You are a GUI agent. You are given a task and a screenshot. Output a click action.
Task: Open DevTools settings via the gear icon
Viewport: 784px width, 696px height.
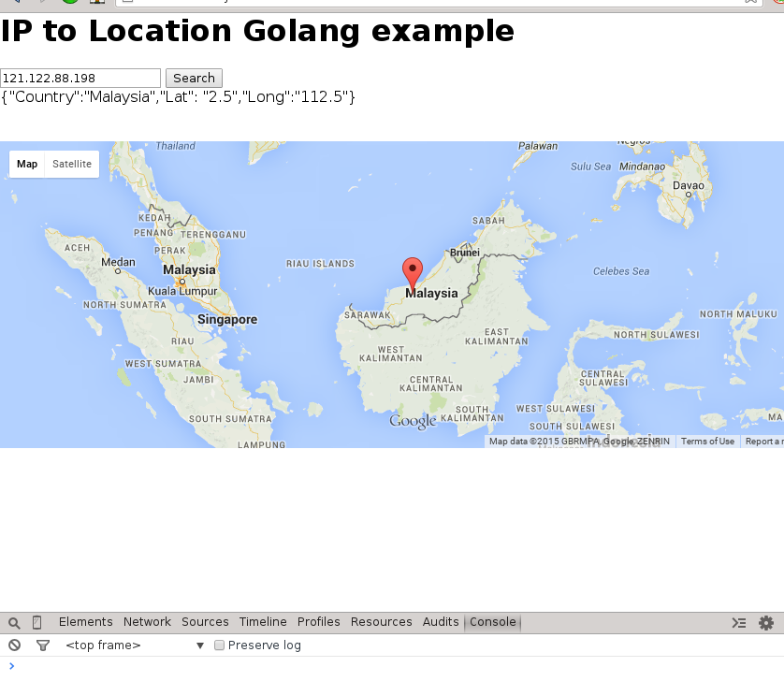click(x=766, y=622)
